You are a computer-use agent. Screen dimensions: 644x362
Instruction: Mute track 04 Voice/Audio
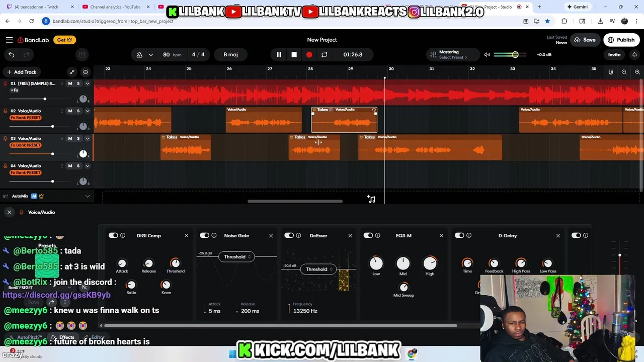[70, 166]
